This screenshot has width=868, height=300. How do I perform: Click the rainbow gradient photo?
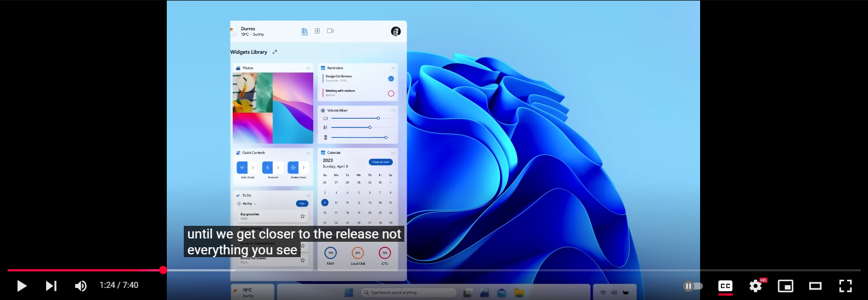click(252, 129)
